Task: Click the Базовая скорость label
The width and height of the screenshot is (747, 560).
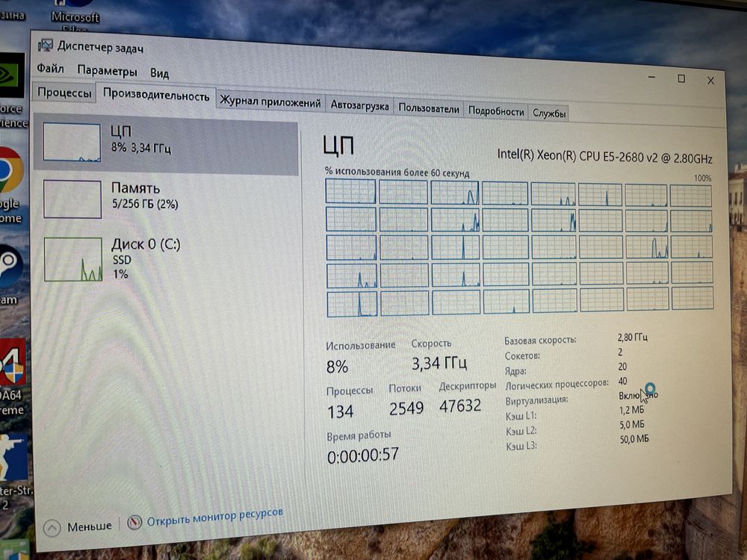Action: [540, 340]
